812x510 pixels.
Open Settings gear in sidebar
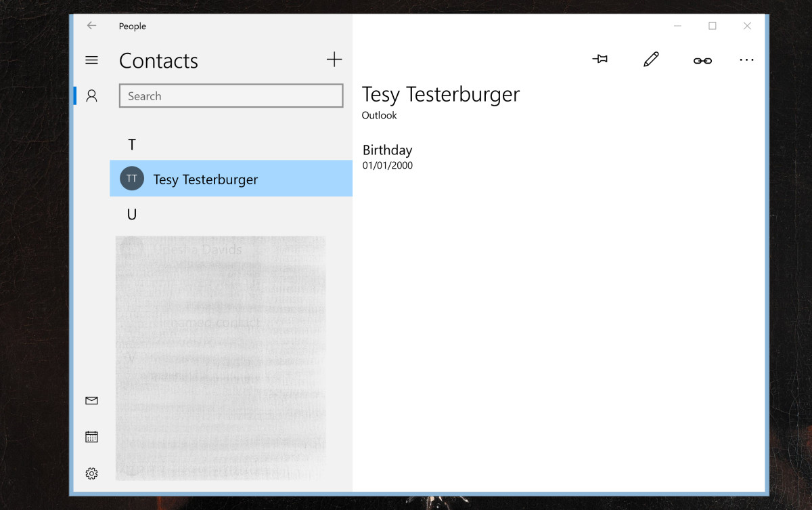tap(91, 473)
